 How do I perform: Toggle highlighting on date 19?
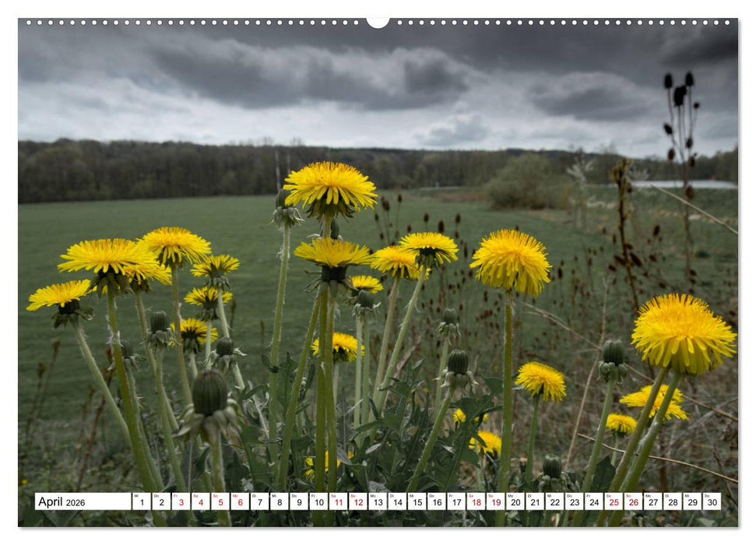pyautogui.click(x=496, y=504)
